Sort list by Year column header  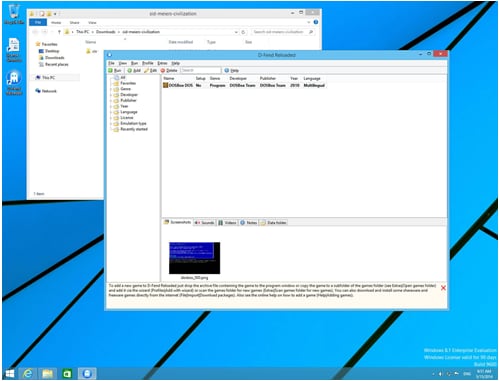pos(295,78)
